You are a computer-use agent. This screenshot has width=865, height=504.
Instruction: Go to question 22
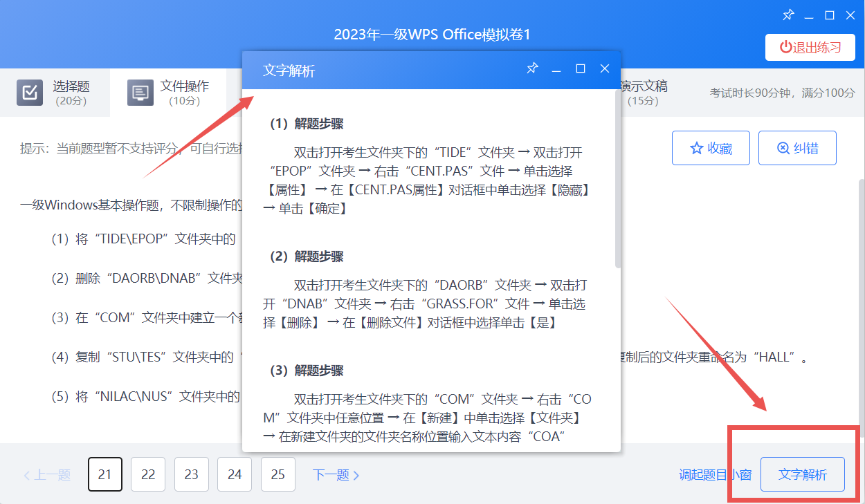tap(148, 474)
